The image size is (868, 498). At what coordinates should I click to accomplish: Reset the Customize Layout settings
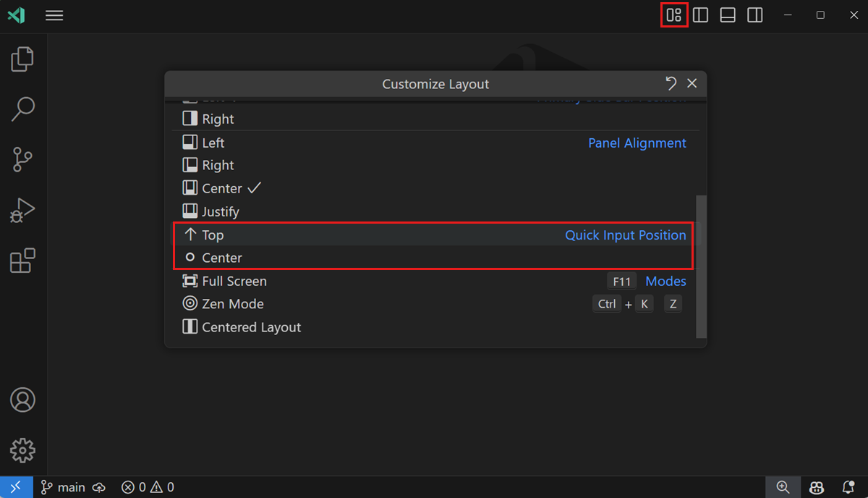coord(671,83)
